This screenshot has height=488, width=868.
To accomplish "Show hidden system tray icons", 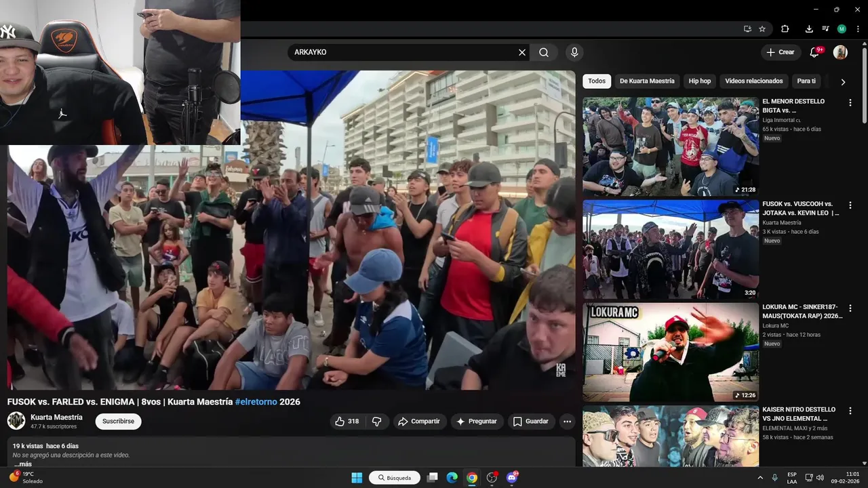I will pyautogui.click(x=760, y=478).
